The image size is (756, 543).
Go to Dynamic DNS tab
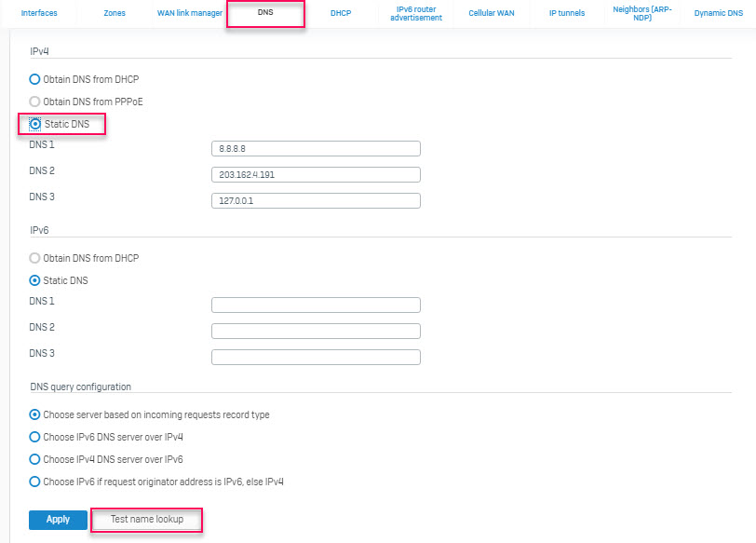(719, 13)
